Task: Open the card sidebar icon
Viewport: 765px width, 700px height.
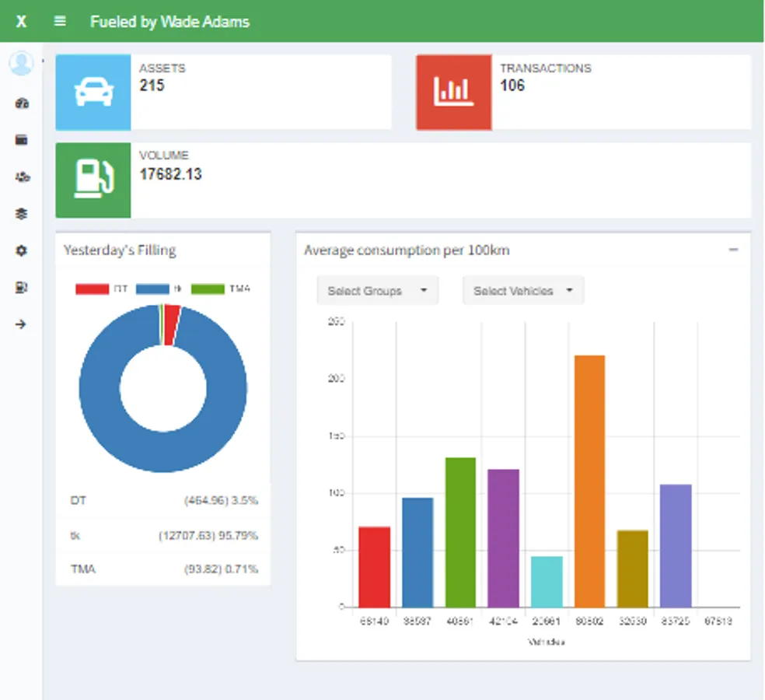Action: pyautogui.click(x=22, y=140)
